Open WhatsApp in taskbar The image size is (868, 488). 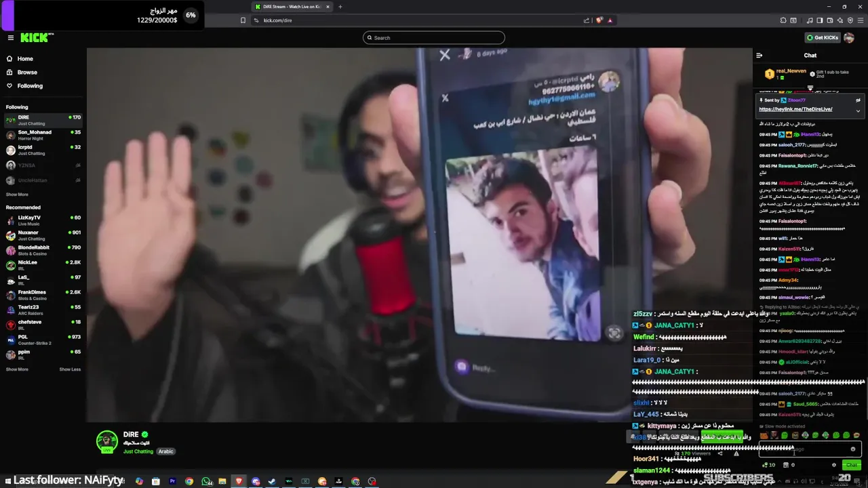(206, 481)
